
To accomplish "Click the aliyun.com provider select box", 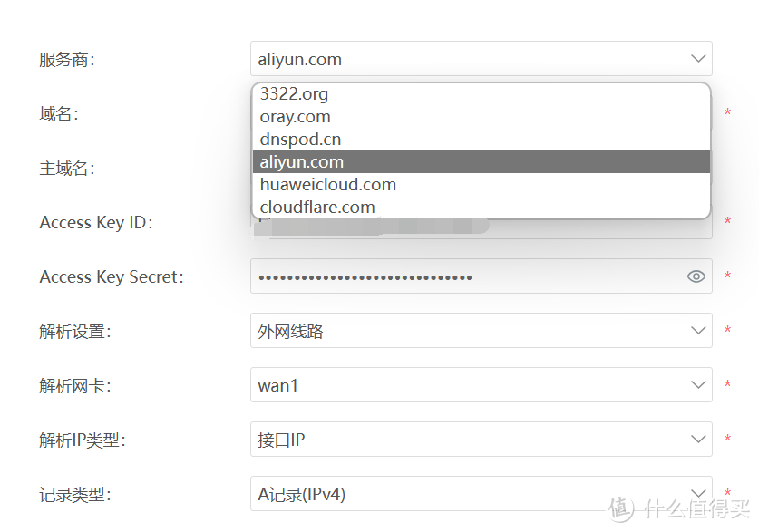I will point(482,59).
